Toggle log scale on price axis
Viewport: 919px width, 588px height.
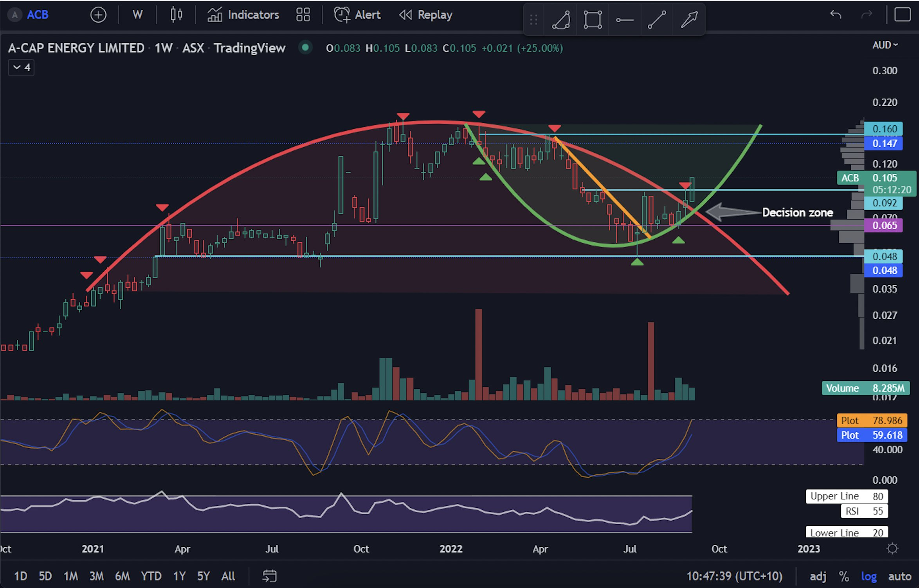pos(869,576)
